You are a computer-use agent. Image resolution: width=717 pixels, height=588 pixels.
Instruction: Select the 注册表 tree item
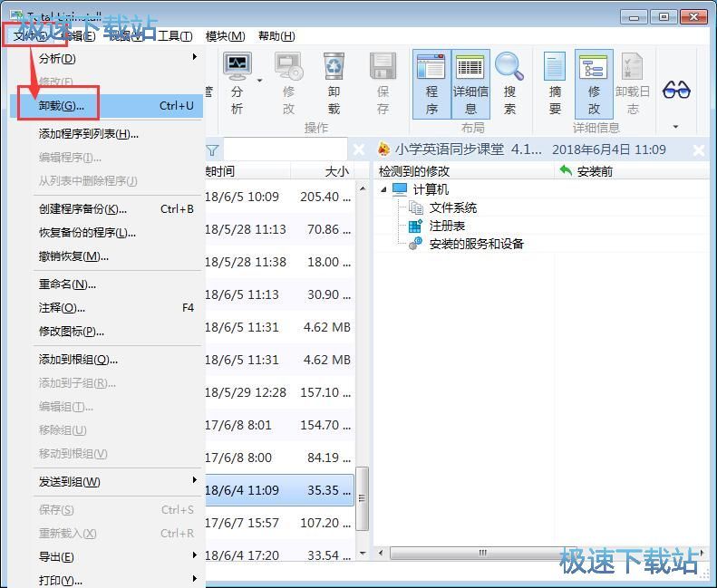447,226
